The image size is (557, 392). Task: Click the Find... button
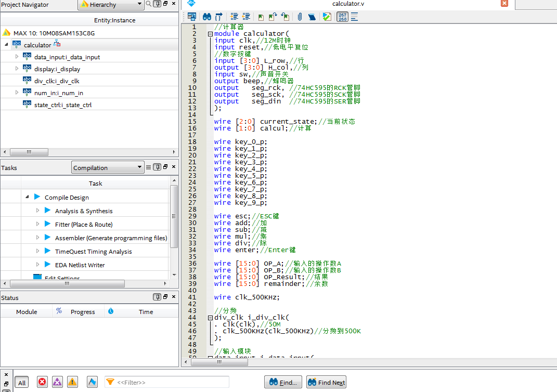point(283,382)
